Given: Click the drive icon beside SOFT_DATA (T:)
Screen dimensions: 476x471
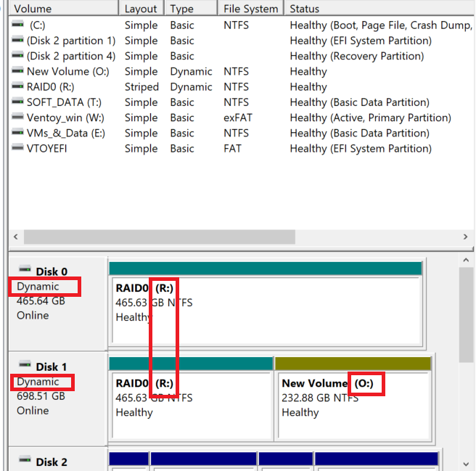Looking at the screenshot, I should pyautogui.click(x=17, y=102).
